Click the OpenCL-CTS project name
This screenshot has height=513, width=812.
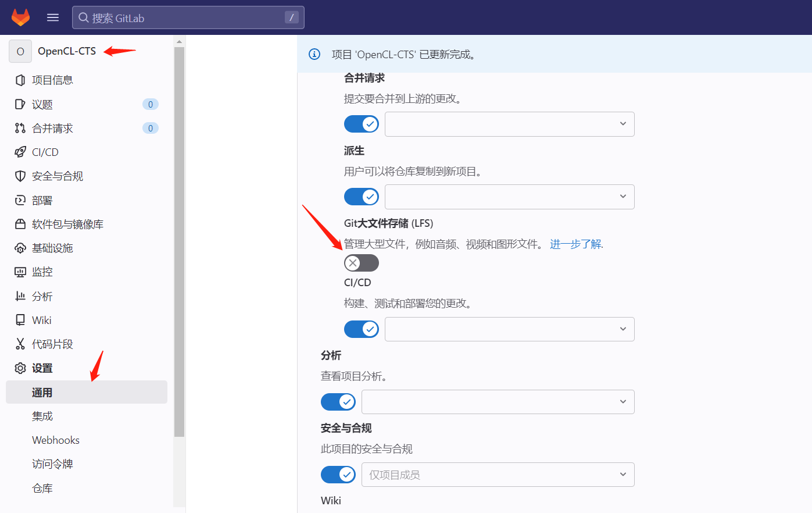point(67,51)
